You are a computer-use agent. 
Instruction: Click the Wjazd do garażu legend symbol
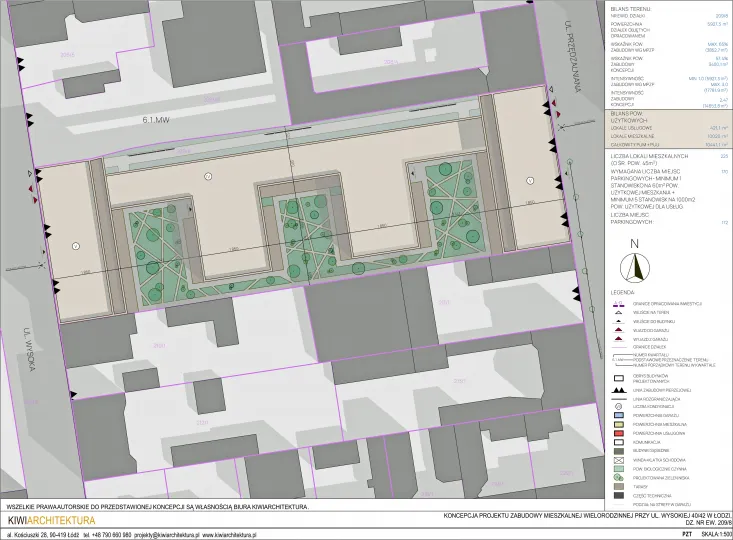point(618,331)
